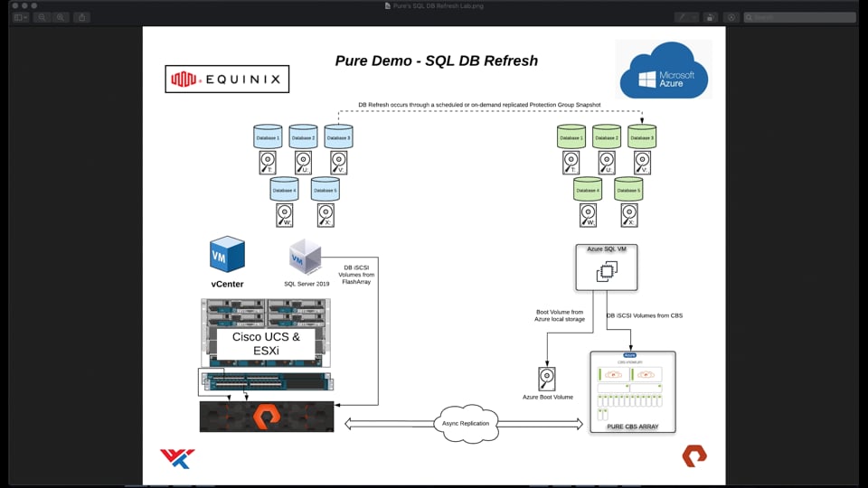
Task: Open the sidebar view menu in Preview toolbar
Action: (x=21, y=18)
